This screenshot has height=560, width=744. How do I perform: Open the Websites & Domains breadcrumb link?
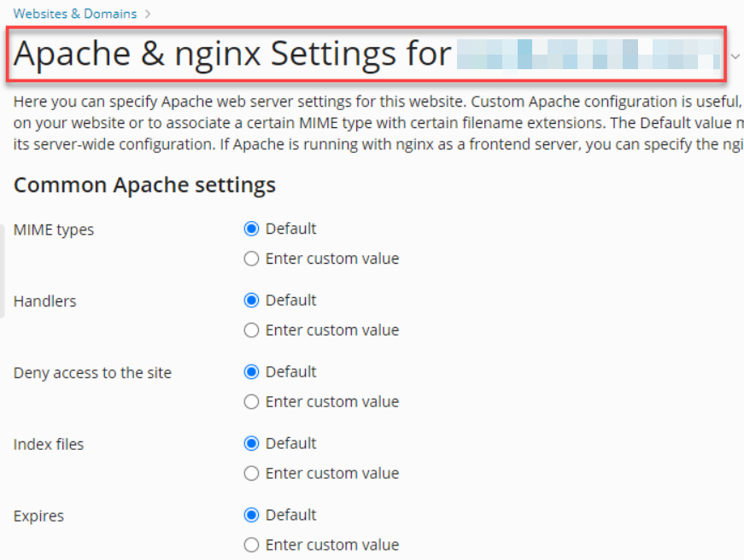click(x=75, y=14)
